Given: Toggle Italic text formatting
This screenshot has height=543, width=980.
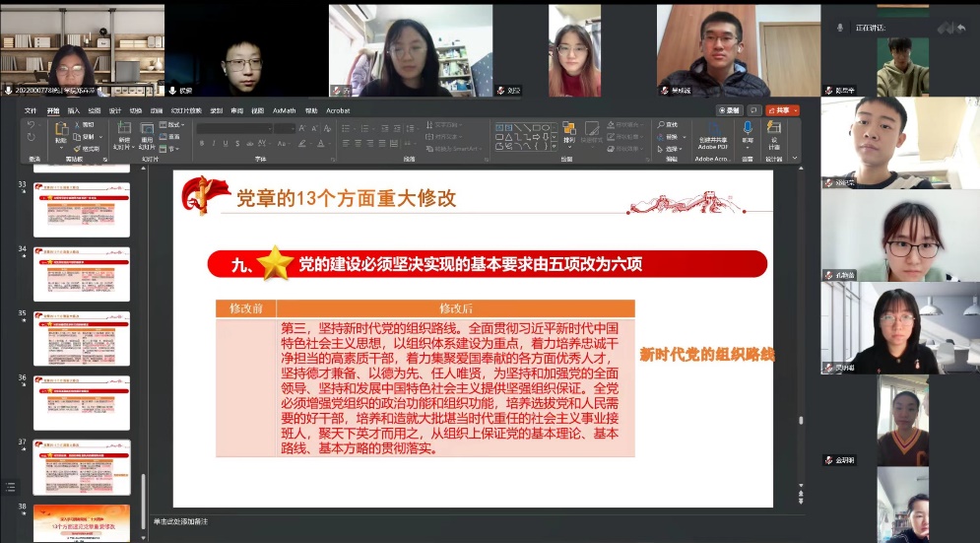Looking at the screenshot, I should pos(214,143).
